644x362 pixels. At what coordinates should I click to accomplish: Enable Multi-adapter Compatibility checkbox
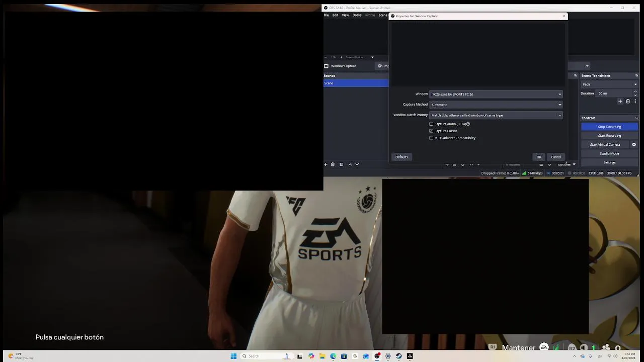point(431,138)
